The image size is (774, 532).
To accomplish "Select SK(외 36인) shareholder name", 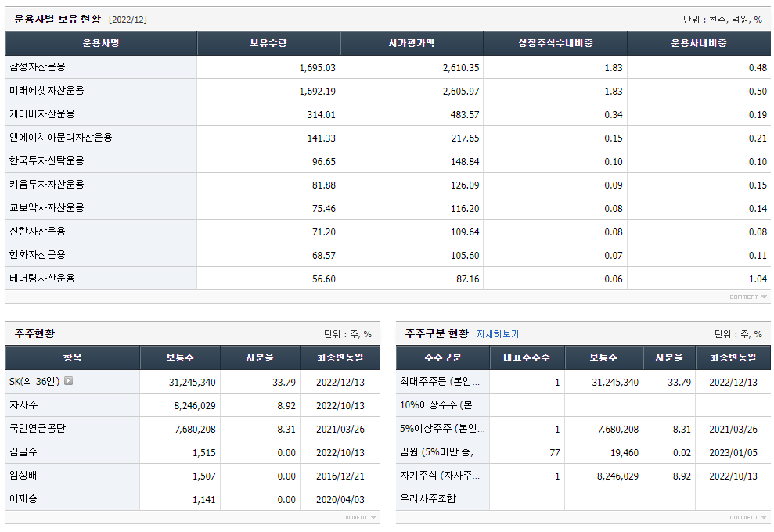I will pyautogui.click(x=34, y=382).
